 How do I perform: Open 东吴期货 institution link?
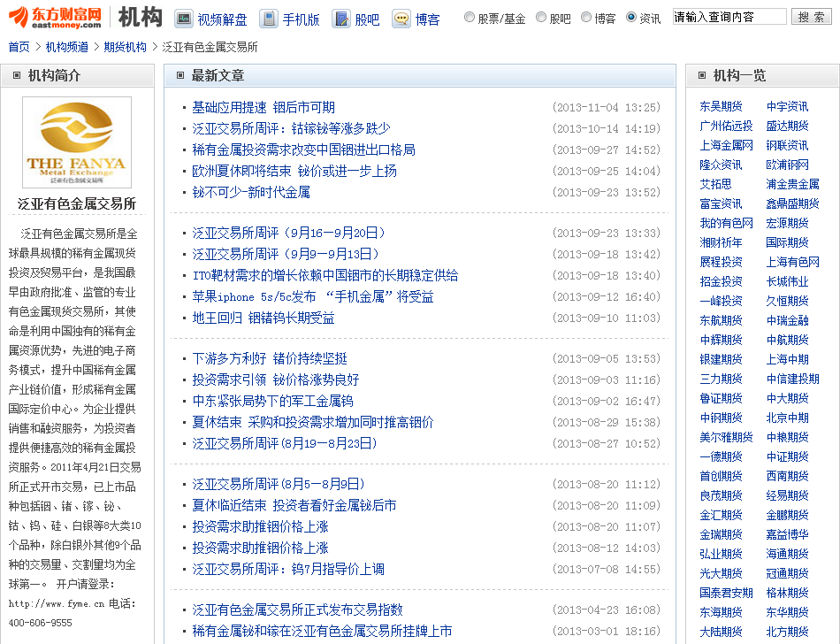pos(721,106)
